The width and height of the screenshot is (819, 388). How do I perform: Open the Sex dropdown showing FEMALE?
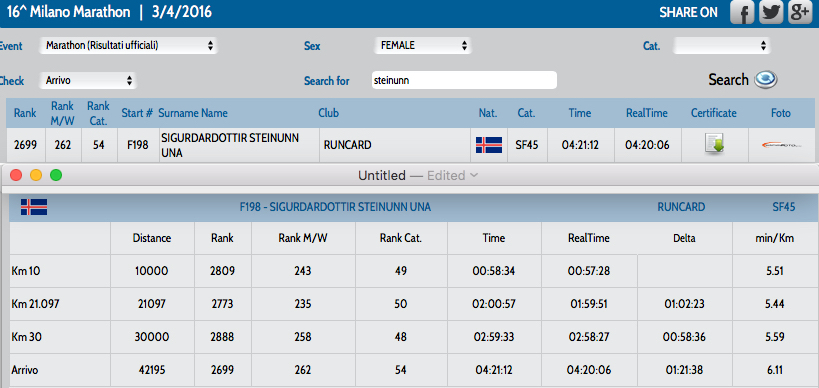tap(423, 46)
